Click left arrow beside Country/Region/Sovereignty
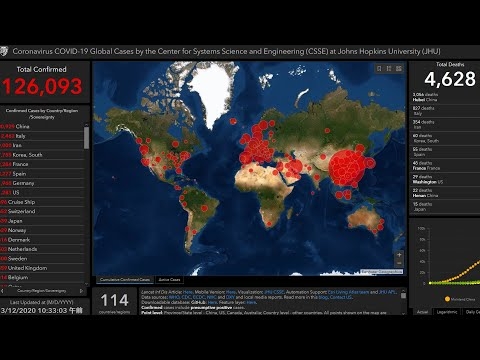The image size is (480, 360). (3, 291)
